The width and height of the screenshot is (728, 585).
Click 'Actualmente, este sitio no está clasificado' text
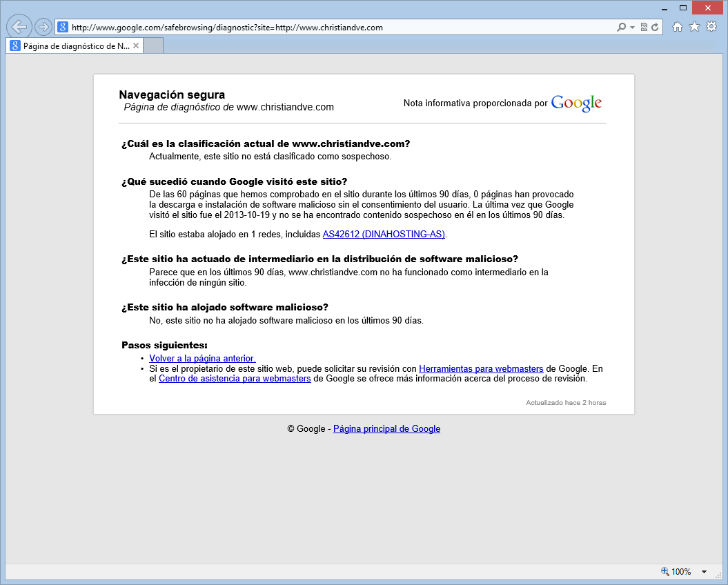[x=270, y=157]
